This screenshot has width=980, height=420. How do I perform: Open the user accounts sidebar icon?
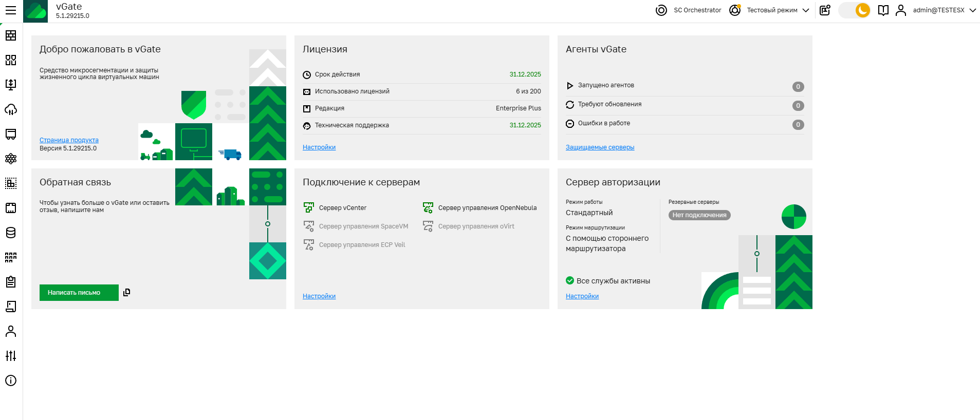[x=11, y=331]
